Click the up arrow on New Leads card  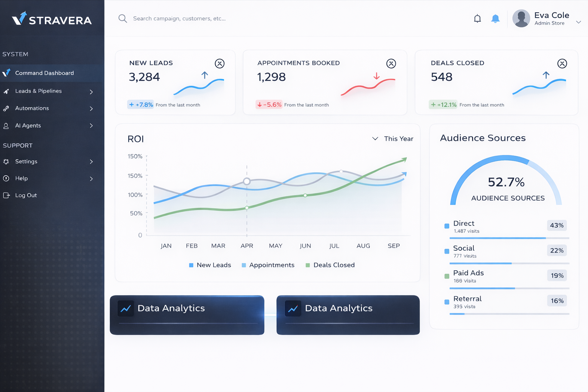click(x=205, y=75)
